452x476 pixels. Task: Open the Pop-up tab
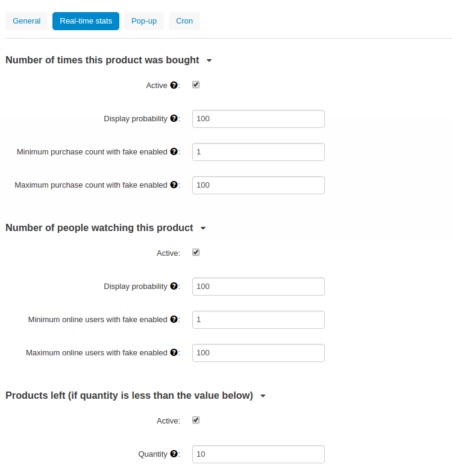[144, 21]
